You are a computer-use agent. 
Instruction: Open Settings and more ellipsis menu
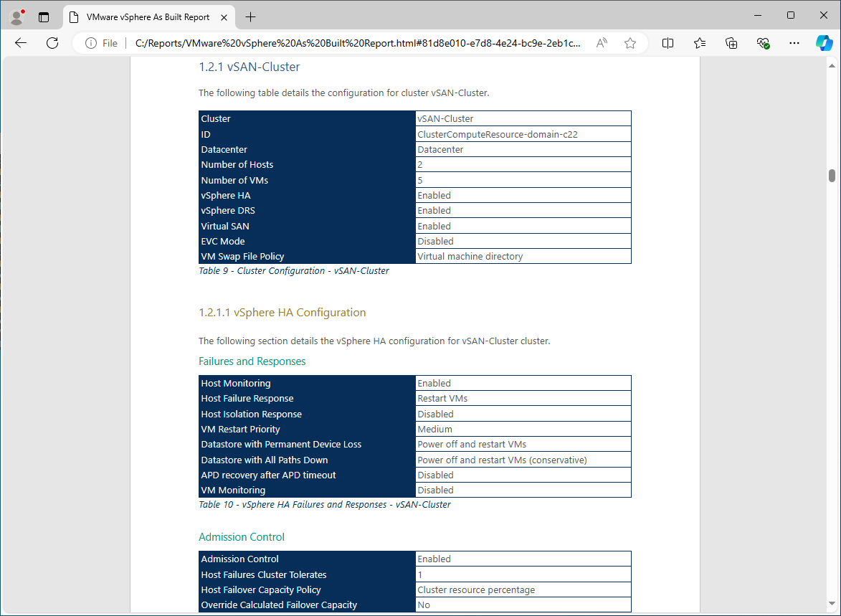(x=795, y=43)
